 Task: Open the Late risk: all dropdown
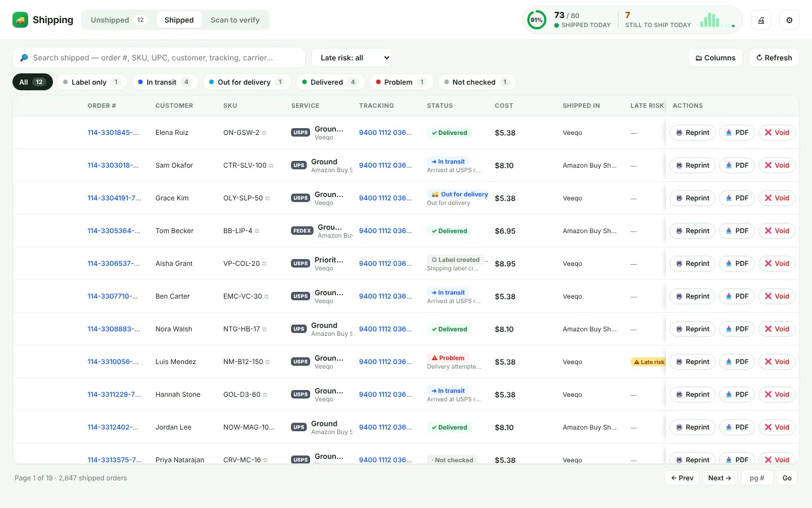pos(351,58)
